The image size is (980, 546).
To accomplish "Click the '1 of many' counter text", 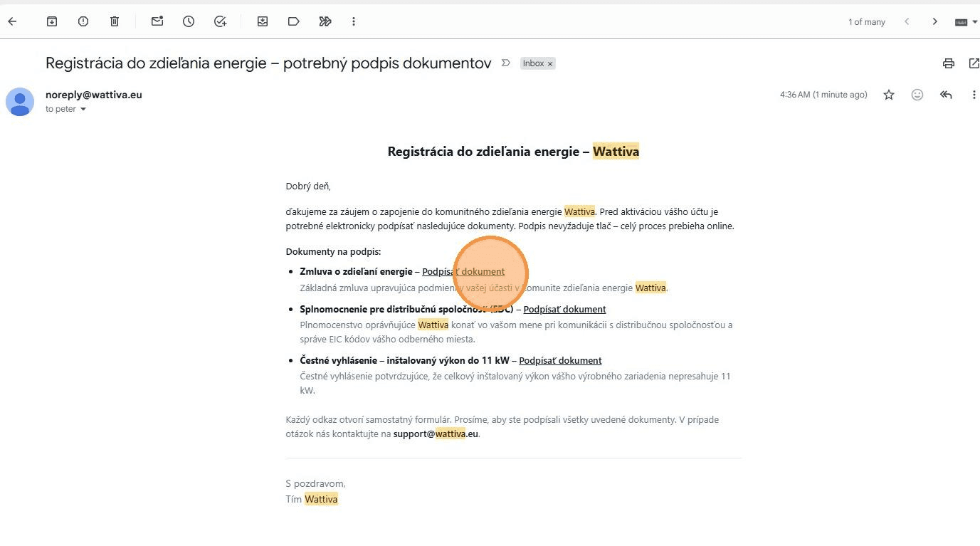I will (866, 22).
